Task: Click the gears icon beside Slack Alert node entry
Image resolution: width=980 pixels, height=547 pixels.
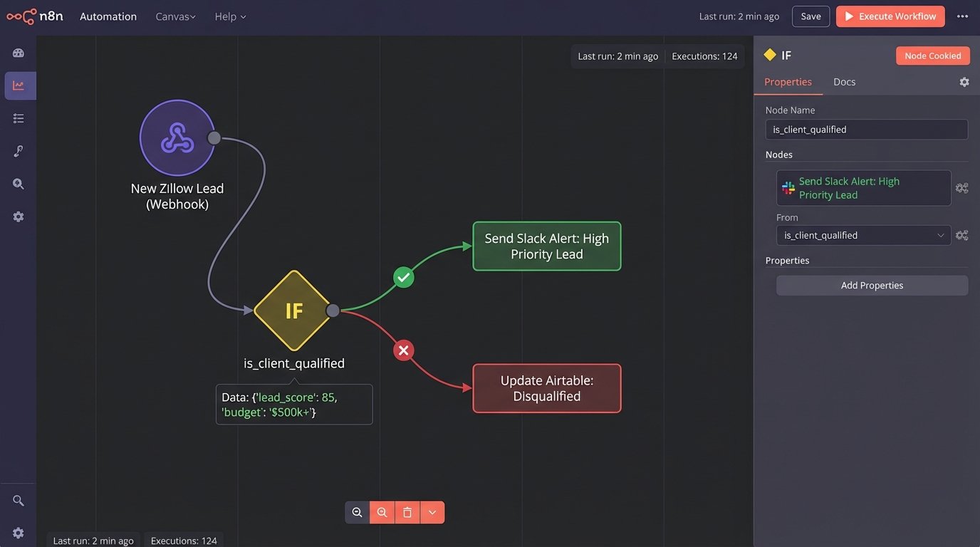Action: point(961,188)
